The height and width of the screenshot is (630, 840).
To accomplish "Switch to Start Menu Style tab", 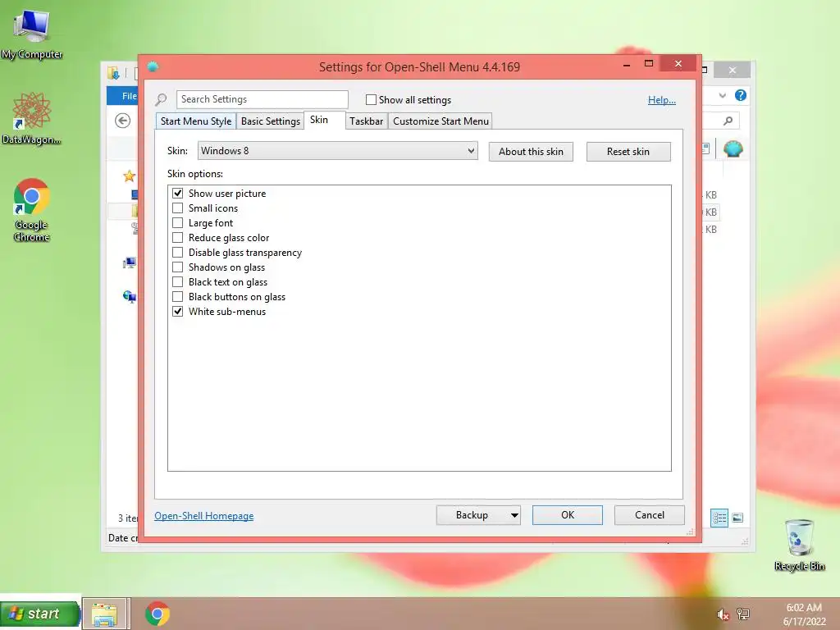I will [196, 121].
